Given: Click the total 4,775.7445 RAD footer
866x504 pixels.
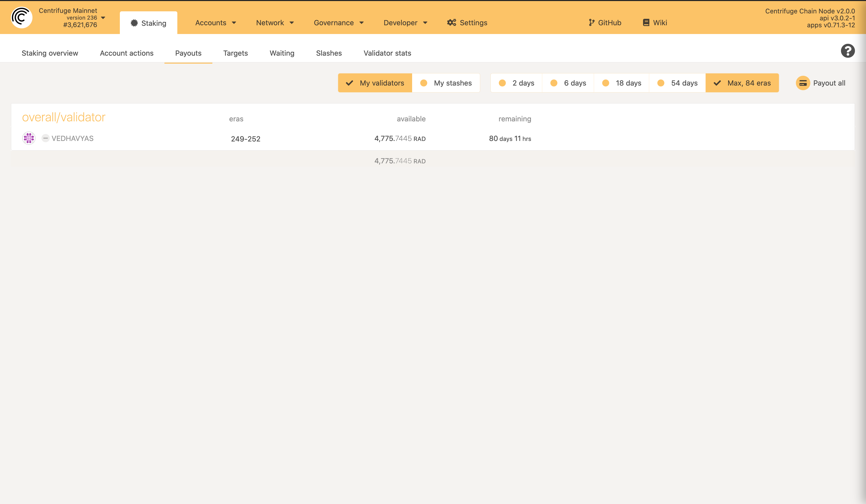Looking at the screenshot, I should click(400, 161).
